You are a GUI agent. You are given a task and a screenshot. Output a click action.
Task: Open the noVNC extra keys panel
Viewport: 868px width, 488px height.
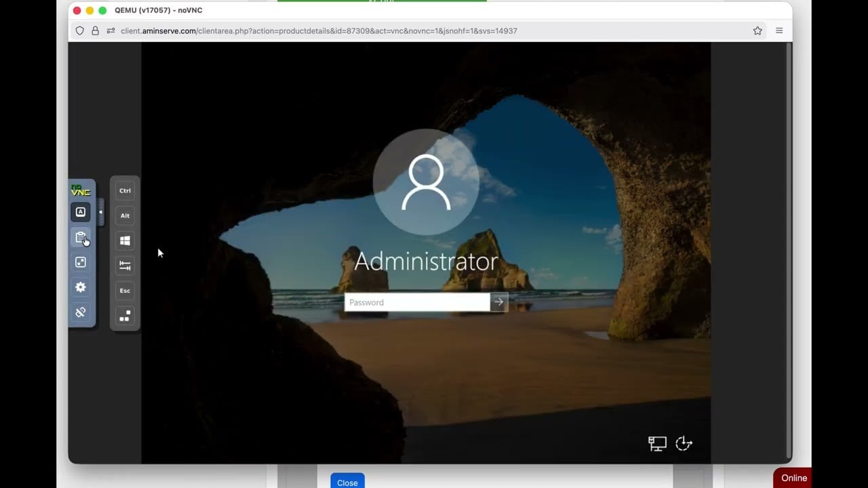(80, 211)
